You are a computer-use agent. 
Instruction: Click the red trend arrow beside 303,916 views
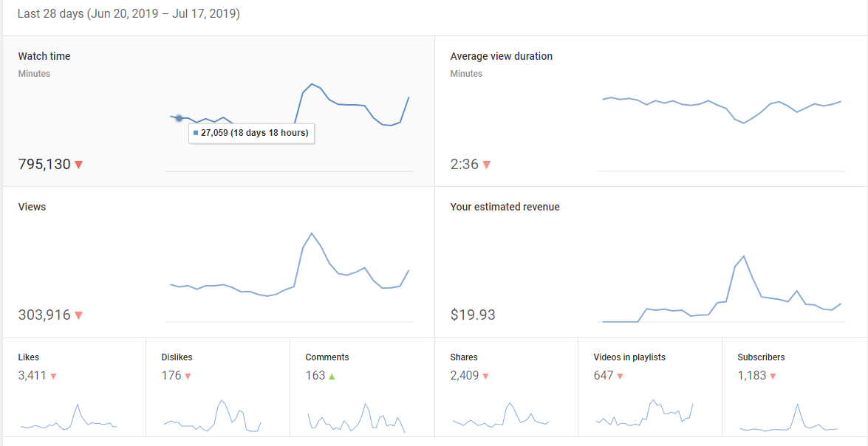(79, 315)
